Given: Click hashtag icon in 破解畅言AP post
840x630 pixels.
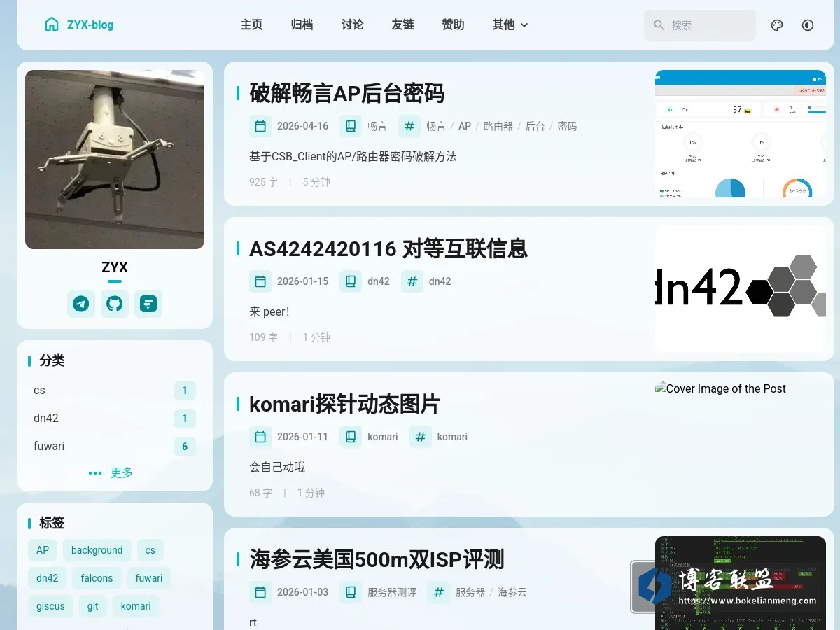Looking at the screenshot, I should pos(409,126).
